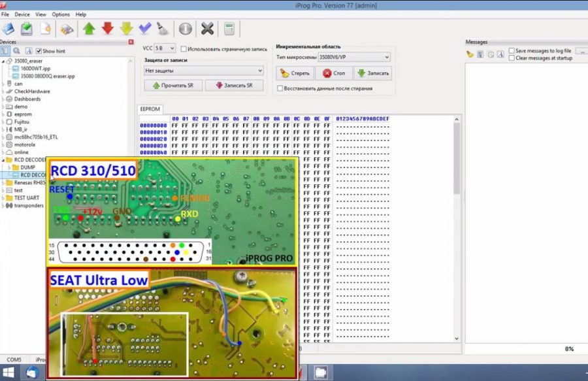Image resolution: width=588 pixels, height=381 pixels.
Task: Open the Device menu
Action: (x=22, y=14)
